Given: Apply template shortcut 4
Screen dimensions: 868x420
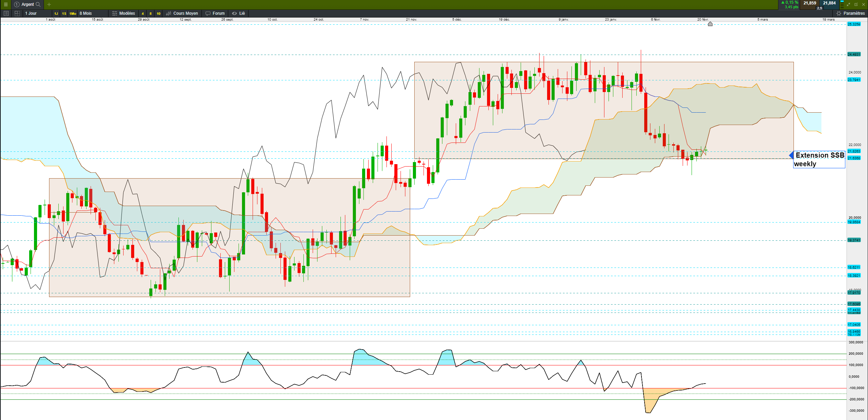Looking at the screenshot, I should [143, 14].
